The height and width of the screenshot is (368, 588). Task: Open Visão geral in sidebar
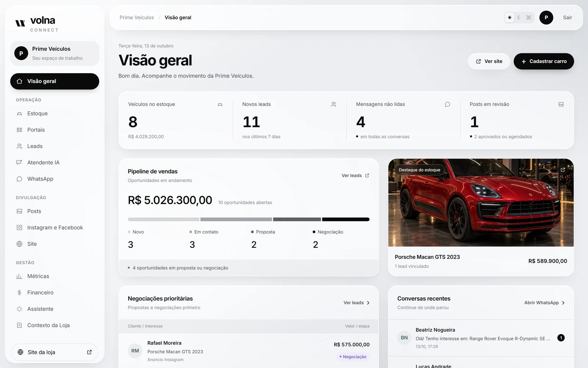(55, 81)
